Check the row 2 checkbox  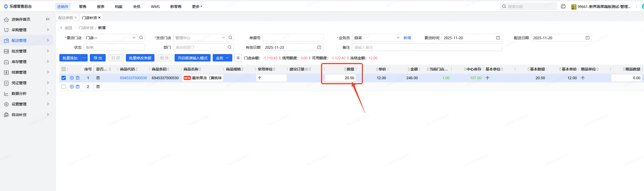(x=64, y=87)
